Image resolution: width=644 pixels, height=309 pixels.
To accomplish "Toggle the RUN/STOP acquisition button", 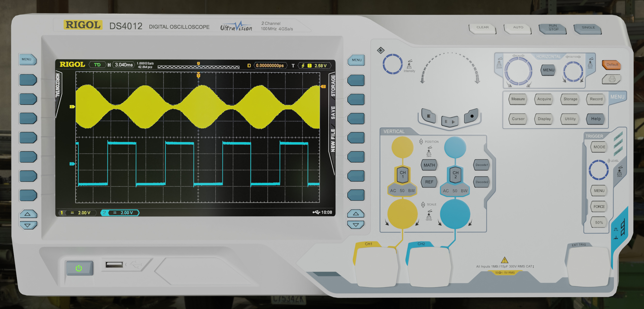I will click(x=553, y=29).
